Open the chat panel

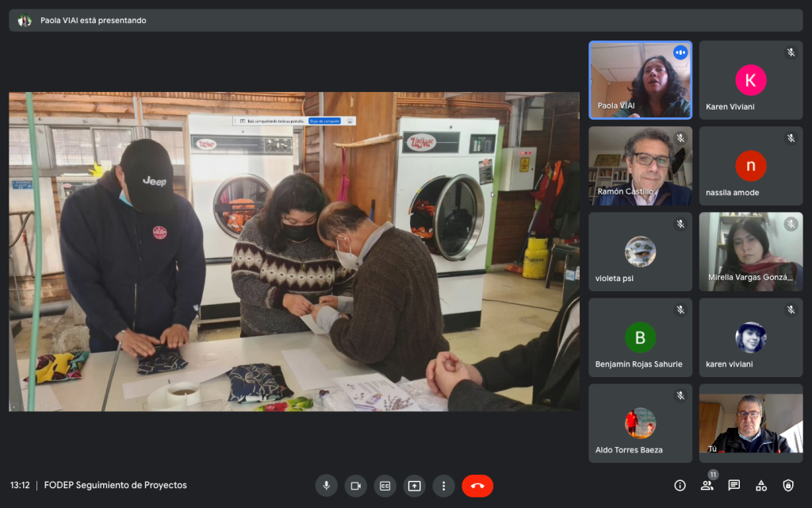click(x=734, y=486)
